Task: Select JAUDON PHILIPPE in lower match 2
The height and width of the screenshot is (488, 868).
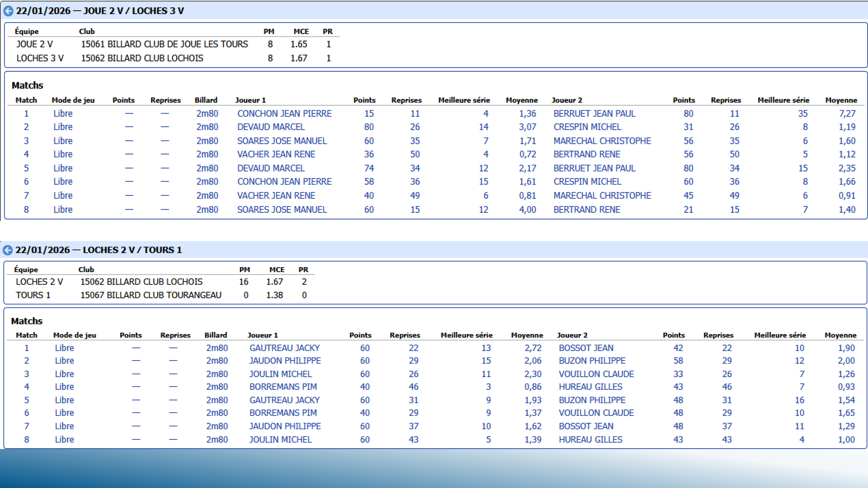Action: [x=285, y=361]
